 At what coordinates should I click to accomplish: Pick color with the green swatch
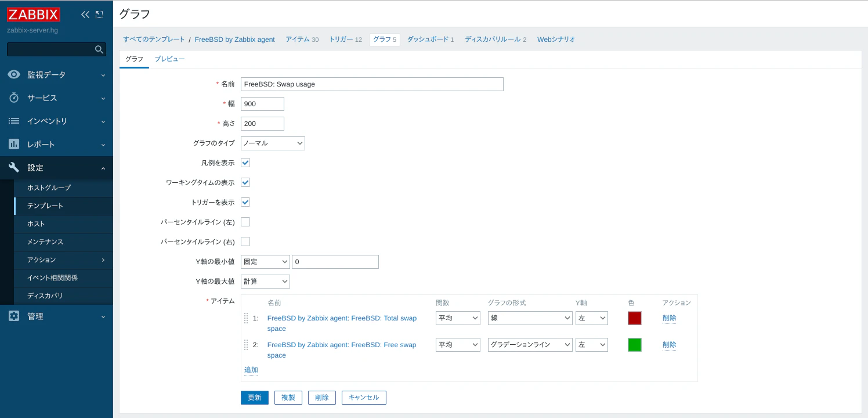pyautogui.click(x=635, y=345)
